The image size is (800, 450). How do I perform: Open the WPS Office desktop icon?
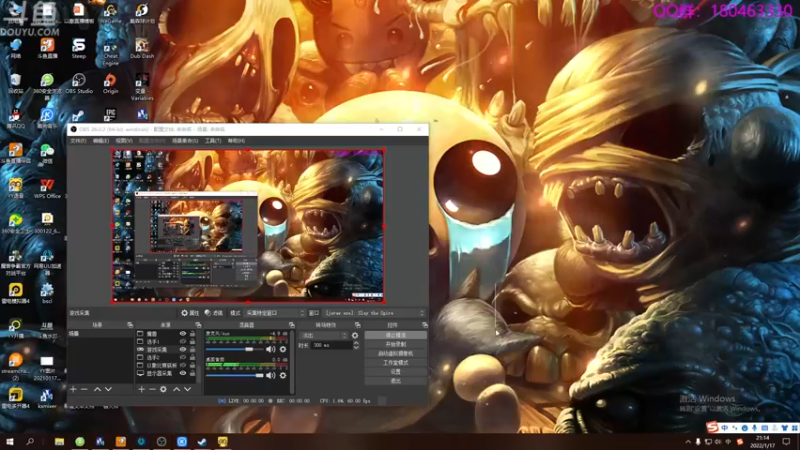pos(47,188)
